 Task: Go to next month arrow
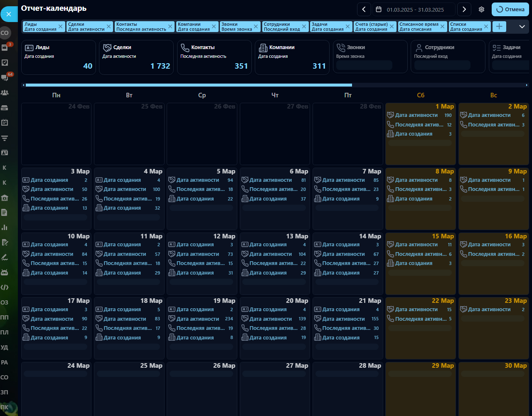coord(464,10)
